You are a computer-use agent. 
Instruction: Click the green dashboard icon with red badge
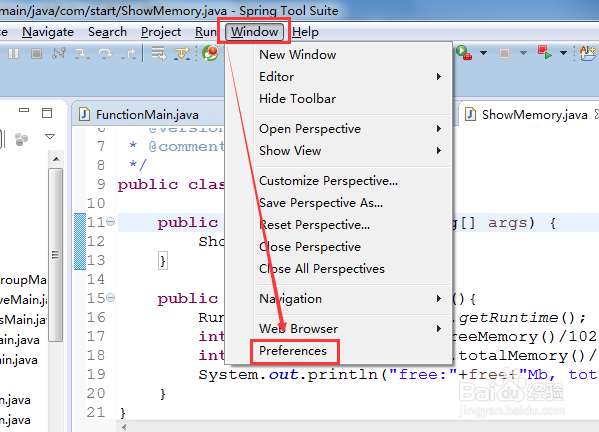[x=210, y=53]
